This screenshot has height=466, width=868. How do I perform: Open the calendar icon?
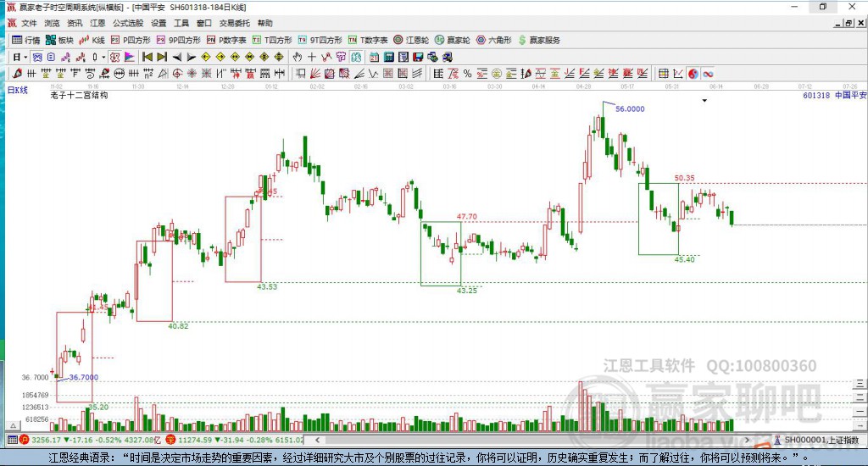point(374,57)
